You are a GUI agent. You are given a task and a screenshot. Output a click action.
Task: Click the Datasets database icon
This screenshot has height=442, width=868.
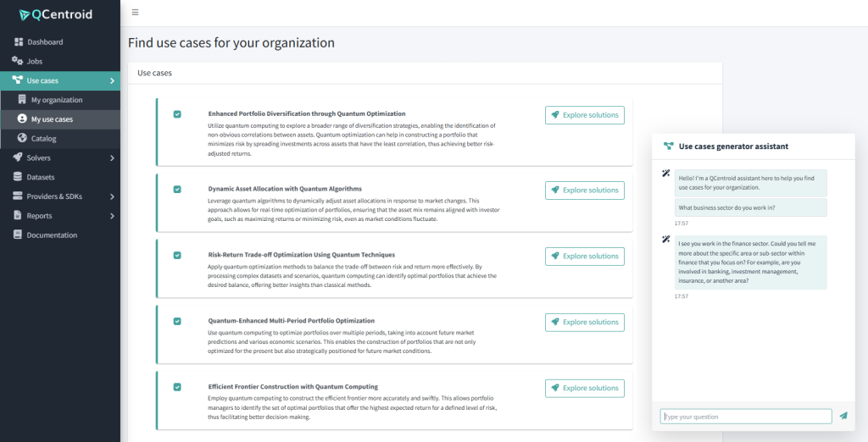pyautogui.click(x=19, y=177)
